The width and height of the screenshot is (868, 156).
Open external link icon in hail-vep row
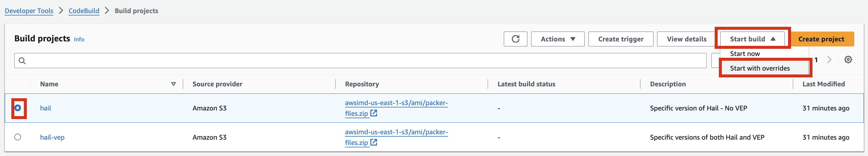pos(374,143)
